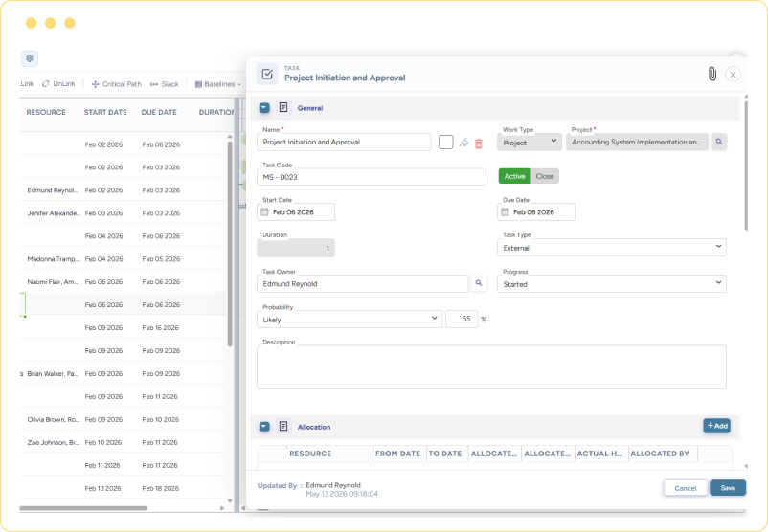This screenshot has height=532, width=768.
Task: Click the Allocation section document icon
Action: (283, 427)
